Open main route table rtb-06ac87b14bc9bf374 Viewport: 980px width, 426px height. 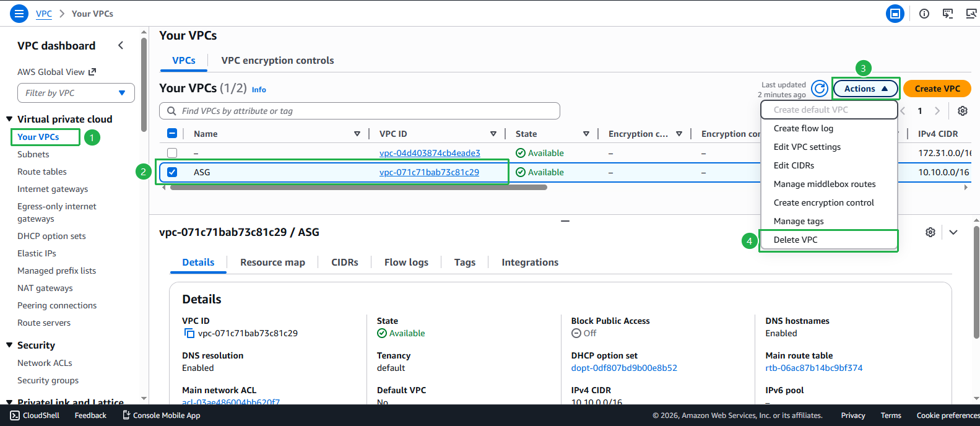pyautogui.click(x=813, y=368)
